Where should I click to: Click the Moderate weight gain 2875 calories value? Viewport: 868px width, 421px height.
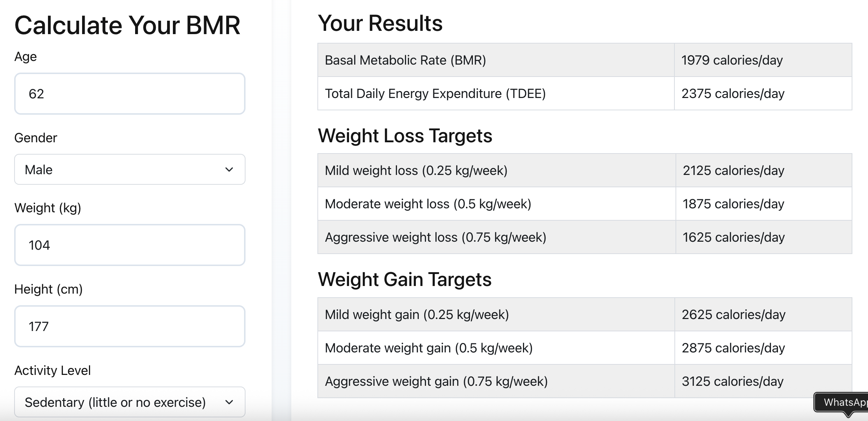(733, 348)
